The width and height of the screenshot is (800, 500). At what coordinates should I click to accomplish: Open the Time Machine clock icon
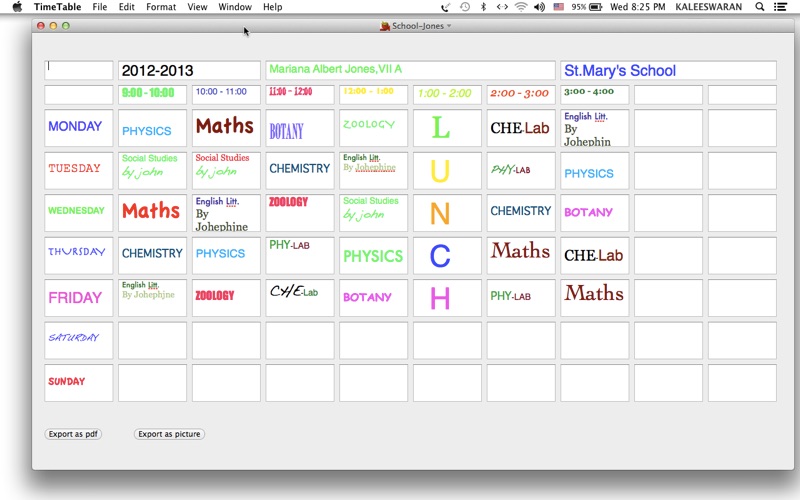(465, 7)
